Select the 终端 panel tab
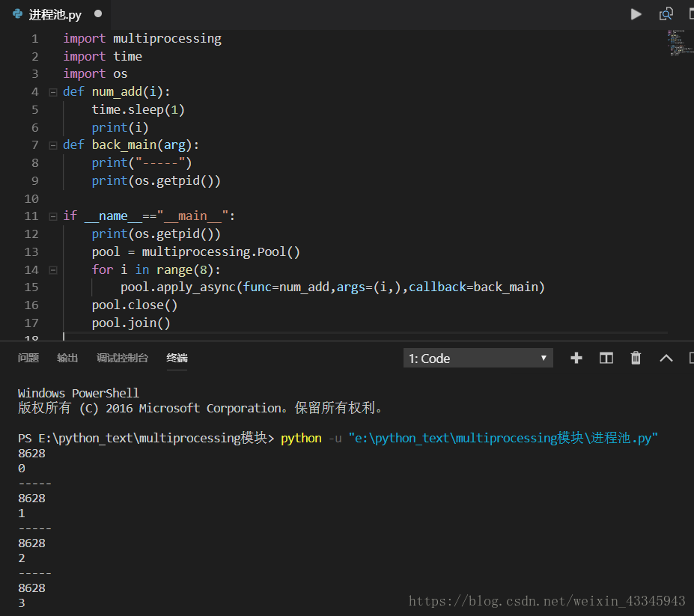This screenshot has height=616, width=694. 177,358
